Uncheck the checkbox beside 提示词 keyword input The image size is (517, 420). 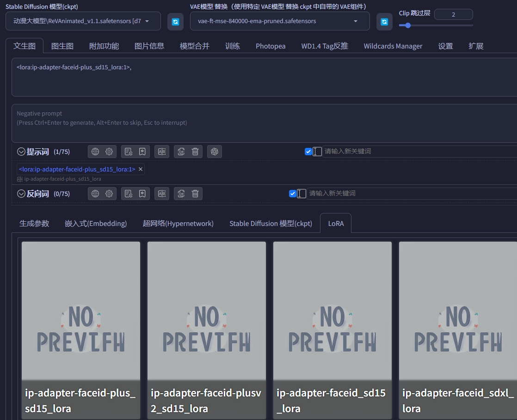point(308,152)
